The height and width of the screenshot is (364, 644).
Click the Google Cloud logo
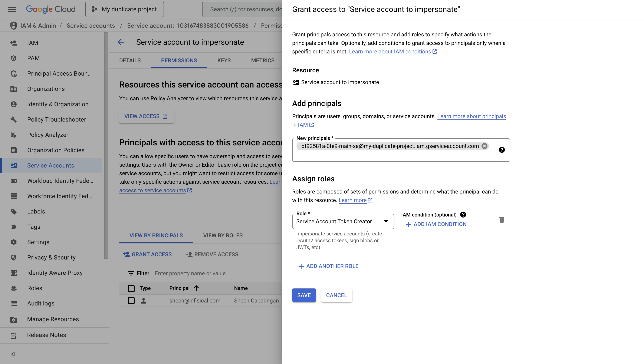pos(51,9)
